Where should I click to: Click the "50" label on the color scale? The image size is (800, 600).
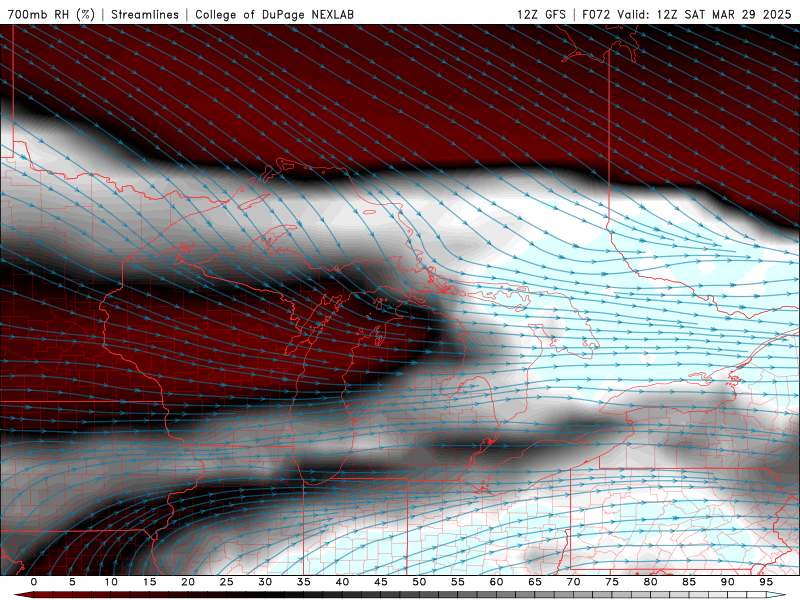coord(419,582)
